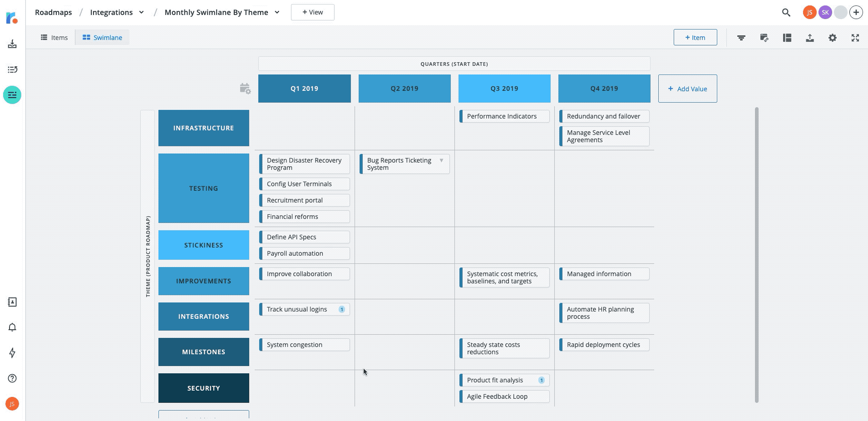Expand the Integrations roadmap dropdown
The image size is (868, 421).
pos(141,12)
